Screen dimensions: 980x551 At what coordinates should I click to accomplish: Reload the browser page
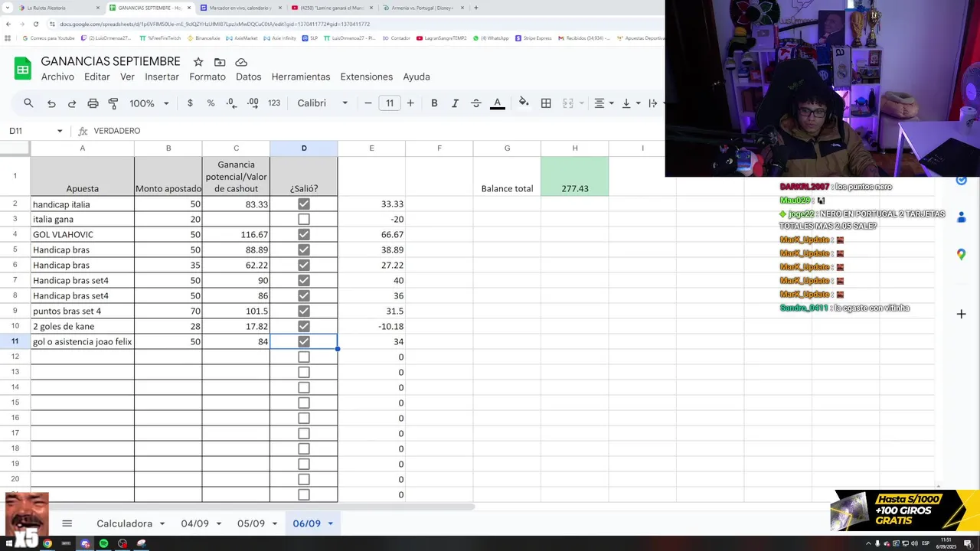(35, 24)
